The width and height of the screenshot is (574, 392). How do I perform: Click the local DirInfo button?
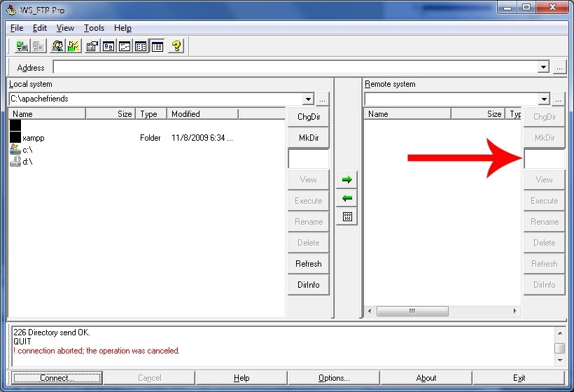309,284
